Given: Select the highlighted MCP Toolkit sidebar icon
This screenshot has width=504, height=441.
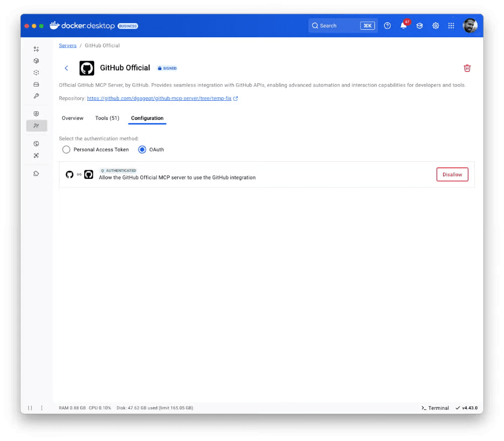Looking at the screenshot, I should [37, 125].
